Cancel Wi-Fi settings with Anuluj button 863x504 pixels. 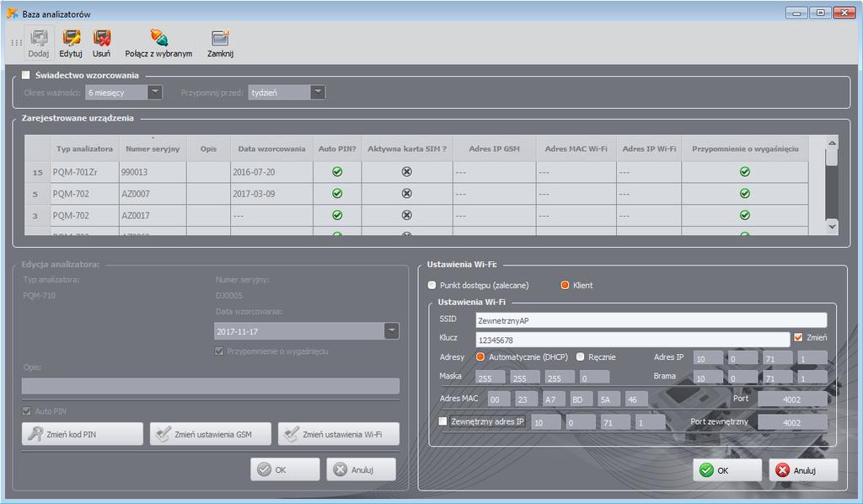(803, 470)
